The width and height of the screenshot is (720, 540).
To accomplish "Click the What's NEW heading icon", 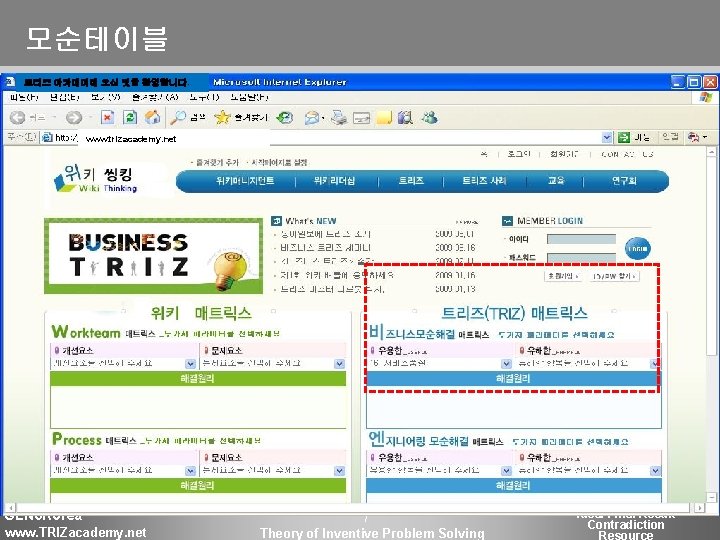I will 276,221.
